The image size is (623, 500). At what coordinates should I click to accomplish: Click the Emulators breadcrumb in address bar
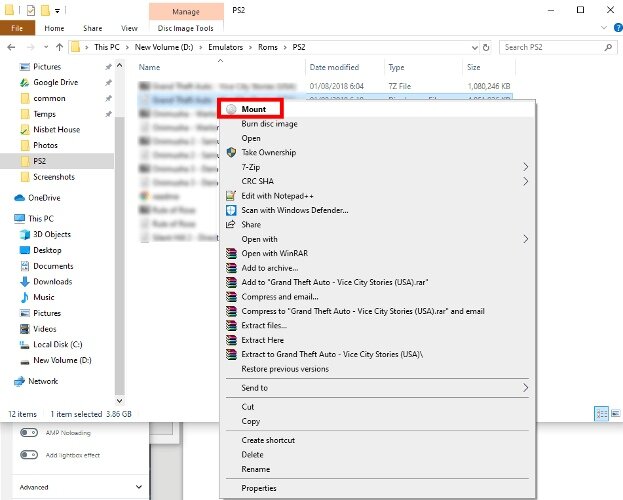(x=226, y=47)
